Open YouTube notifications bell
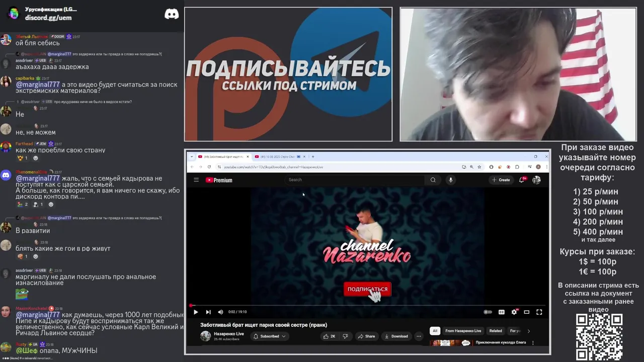 [522, 180]
